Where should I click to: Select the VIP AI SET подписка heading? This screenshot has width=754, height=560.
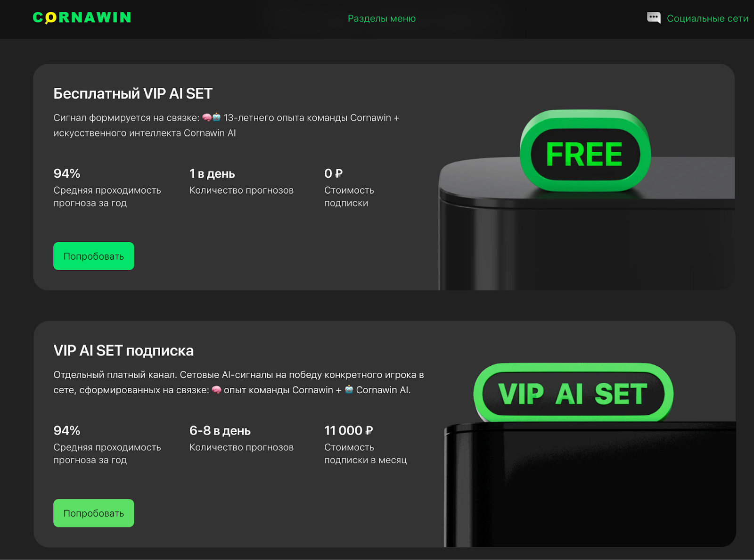123,351
